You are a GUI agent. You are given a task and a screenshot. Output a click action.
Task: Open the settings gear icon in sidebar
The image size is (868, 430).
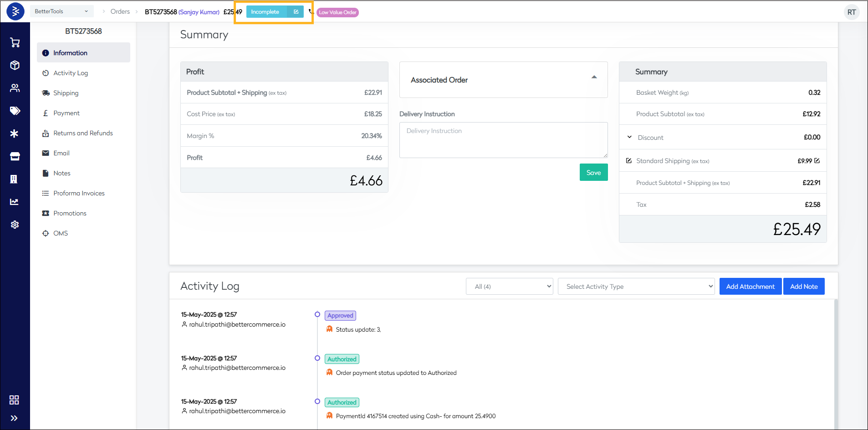15,225
